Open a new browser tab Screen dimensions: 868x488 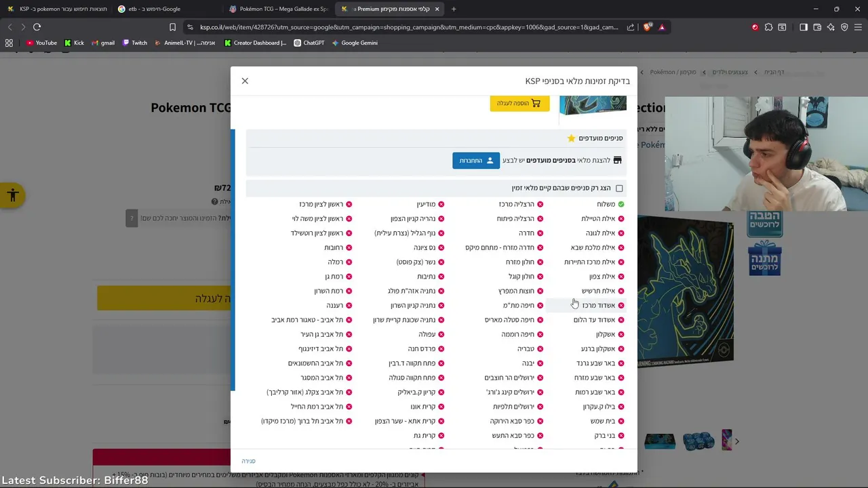pos(454,9)
